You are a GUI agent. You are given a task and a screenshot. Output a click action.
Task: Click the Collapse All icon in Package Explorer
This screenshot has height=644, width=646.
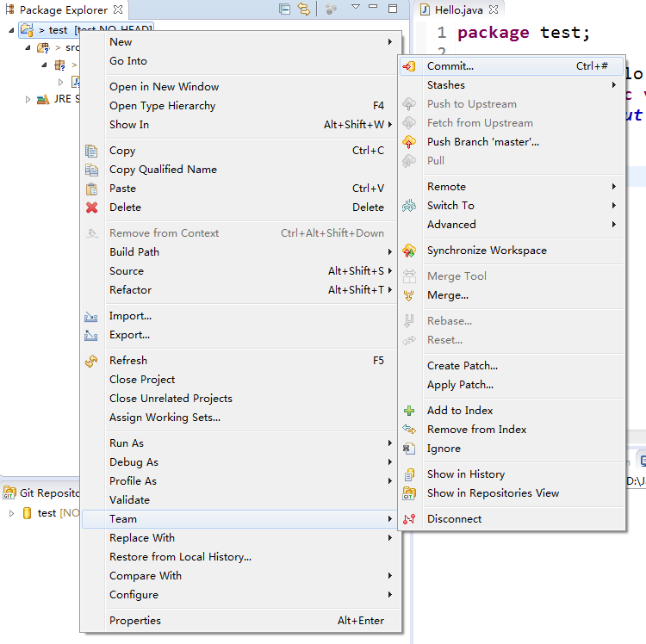(x=285, y=9)
